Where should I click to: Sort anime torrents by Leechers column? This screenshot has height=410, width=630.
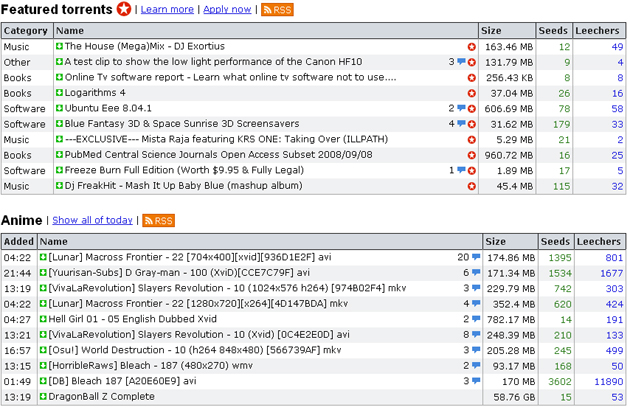click(600, 241)
